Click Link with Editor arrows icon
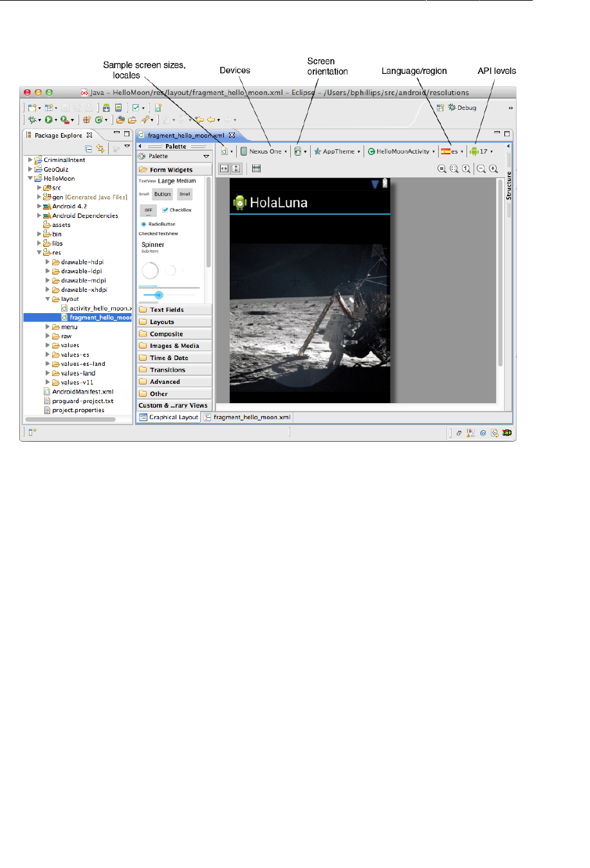590x868 pixels. (100, 149)
